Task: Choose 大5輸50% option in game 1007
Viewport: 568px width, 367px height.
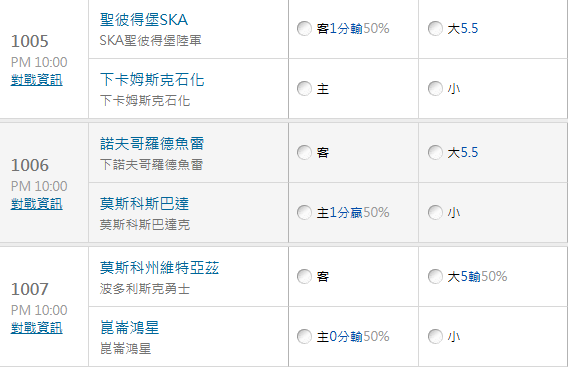Action: click(435, 277)
